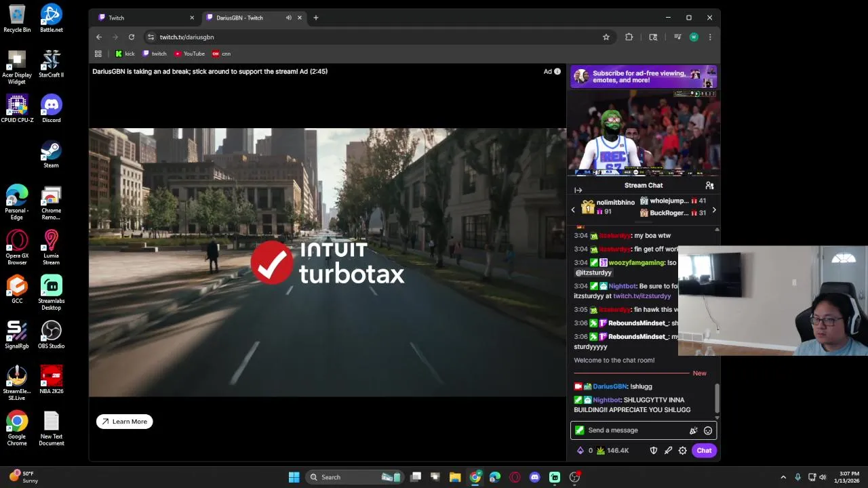Open chat identity badge in message box
The height and width of the screenshot is (488, 868).
coord(579,430)
